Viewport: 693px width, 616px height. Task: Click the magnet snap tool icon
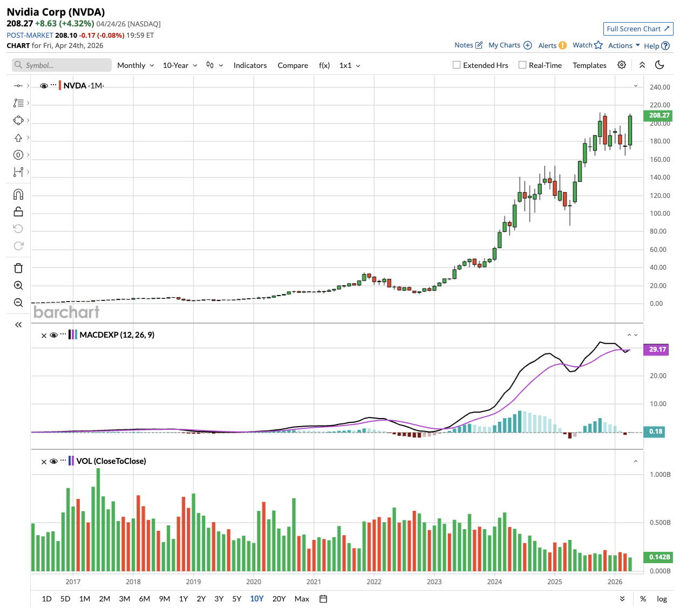(18, 194)
